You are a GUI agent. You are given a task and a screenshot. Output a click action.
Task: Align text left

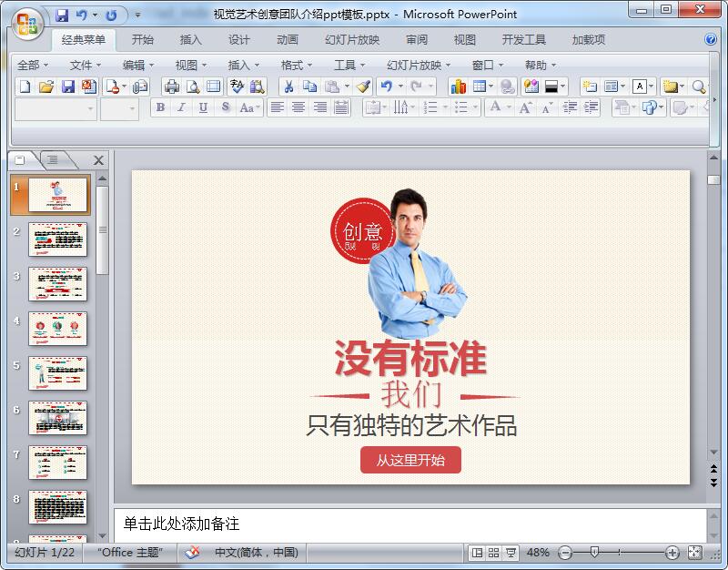click(x=278, y=107)
